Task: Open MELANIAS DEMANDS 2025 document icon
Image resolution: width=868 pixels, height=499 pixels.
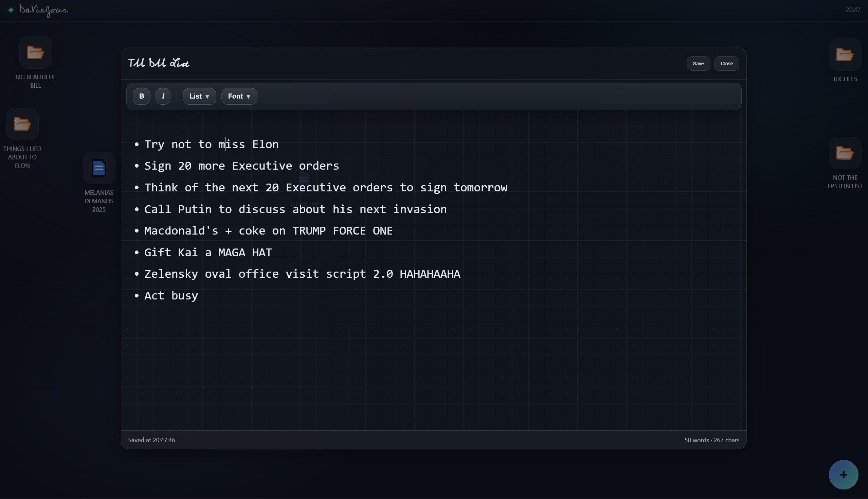Action: [98, 168]
